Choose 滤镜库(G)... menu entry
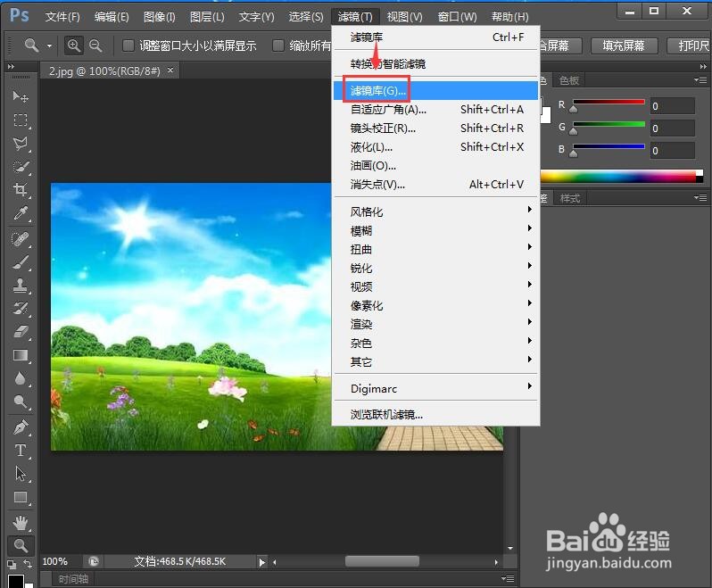712x588 pixels. pos(436,91)
